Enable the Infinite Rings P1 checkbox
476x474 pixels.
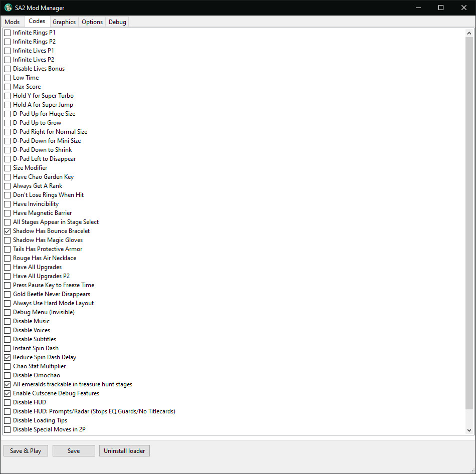8,33
